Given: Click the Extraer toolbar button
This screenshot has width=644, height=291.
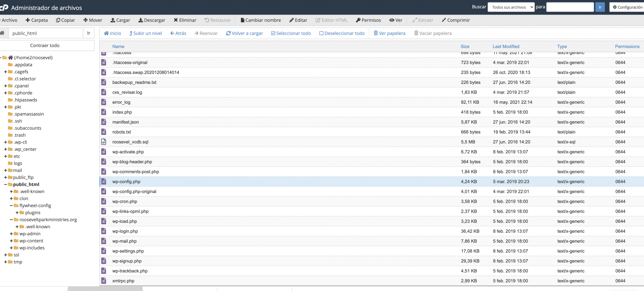Looking at the screenshot, I should (x=423, y=20).
